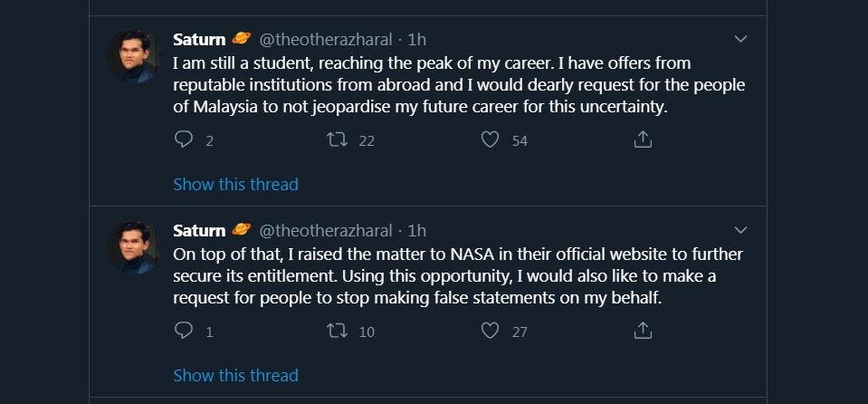Open @theotherazharal handle on first tweet

[326, 40]
